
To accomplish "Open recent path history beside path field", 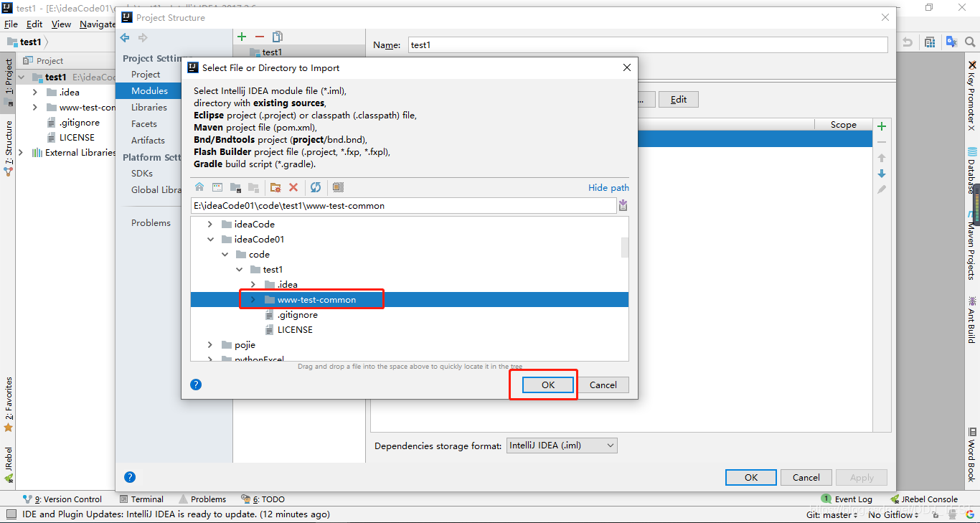I will (623, 205).
